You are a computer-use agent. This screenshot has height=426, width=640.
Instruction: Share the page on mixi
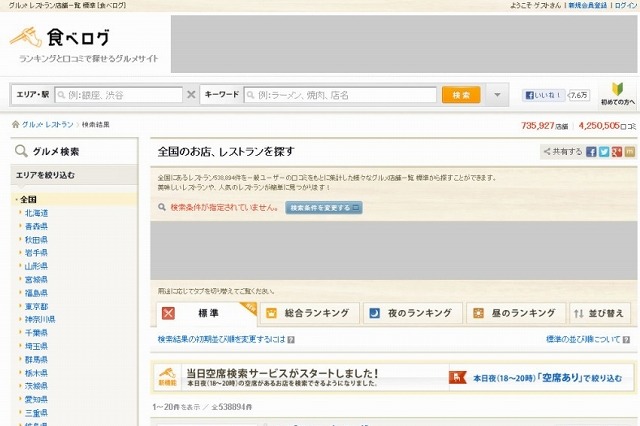tap(630, 152)
